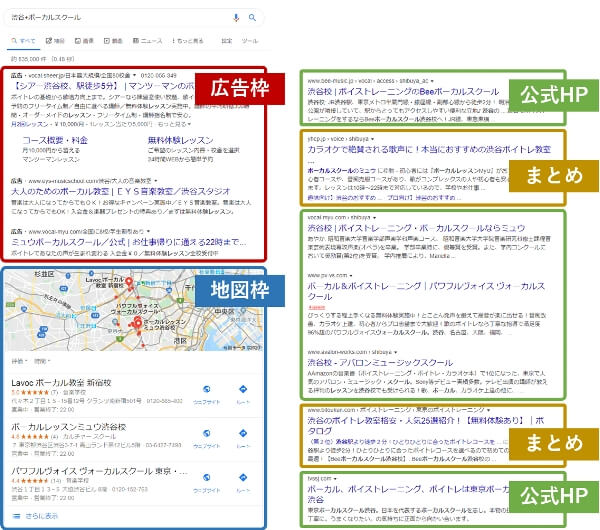Switch to the 動画 videos tab
The image size is (600, 530).
113,41
